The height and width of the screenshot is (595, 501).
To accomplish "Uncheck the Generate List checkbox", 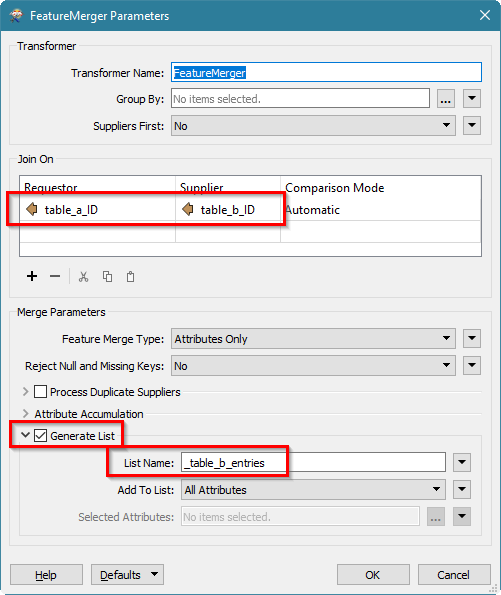I will 41,436.
